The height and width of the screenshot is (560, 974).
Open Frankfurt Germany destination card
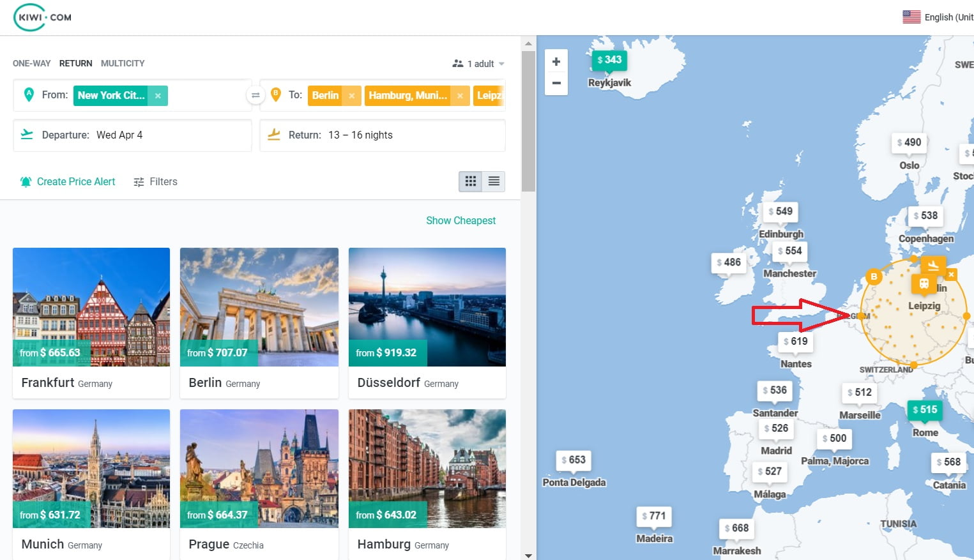tap(91, 323)
